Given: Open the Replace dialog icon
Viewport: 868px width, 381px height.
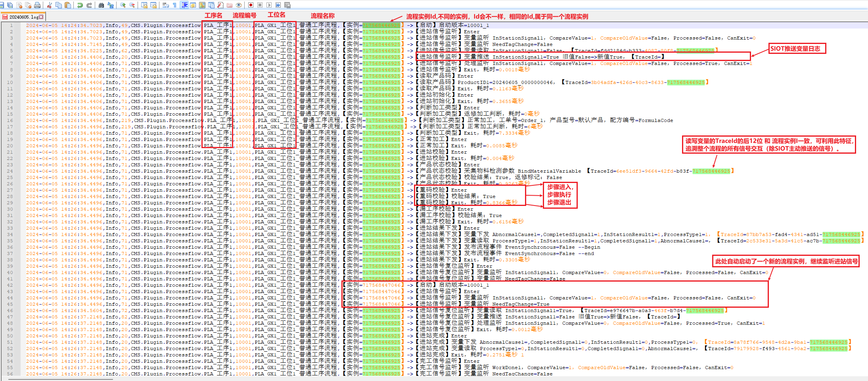Looking at the screenshot, I should (111, 5).
